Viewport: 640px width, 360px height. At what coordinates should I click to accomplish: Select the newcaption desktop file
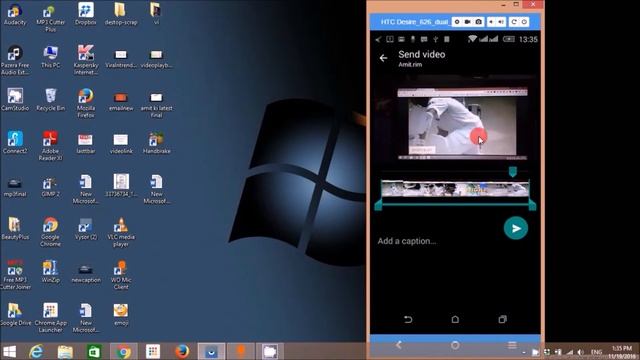pos(86,273)
